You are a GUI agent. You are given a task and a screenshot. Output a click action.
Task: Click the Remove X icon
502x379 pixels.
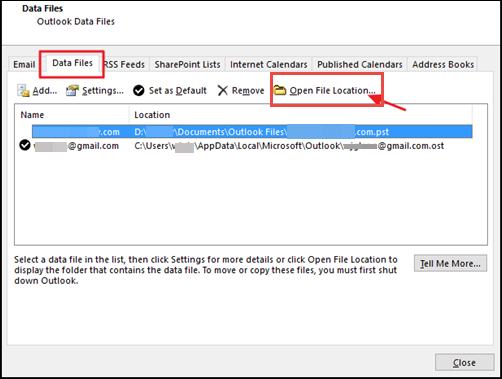tap(222, 90)
